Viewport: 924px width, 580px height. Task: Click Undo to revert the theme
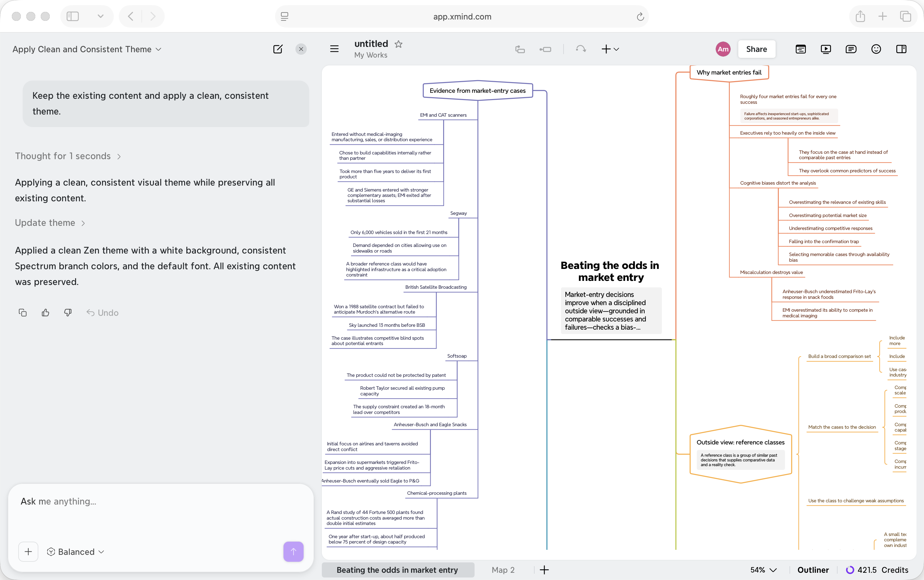pyautogui.click(x=102, y=313)
